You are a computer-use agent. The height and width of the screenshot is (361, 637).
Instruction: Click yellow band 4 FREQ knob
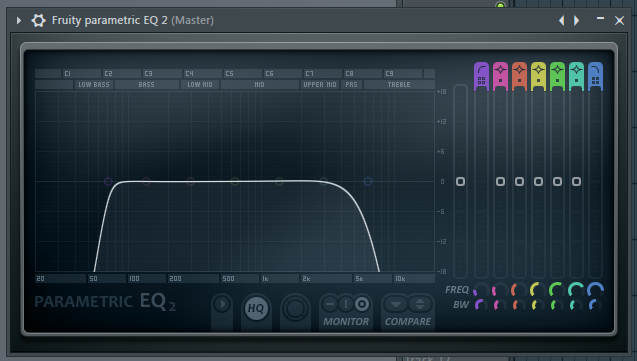[538, 290]
